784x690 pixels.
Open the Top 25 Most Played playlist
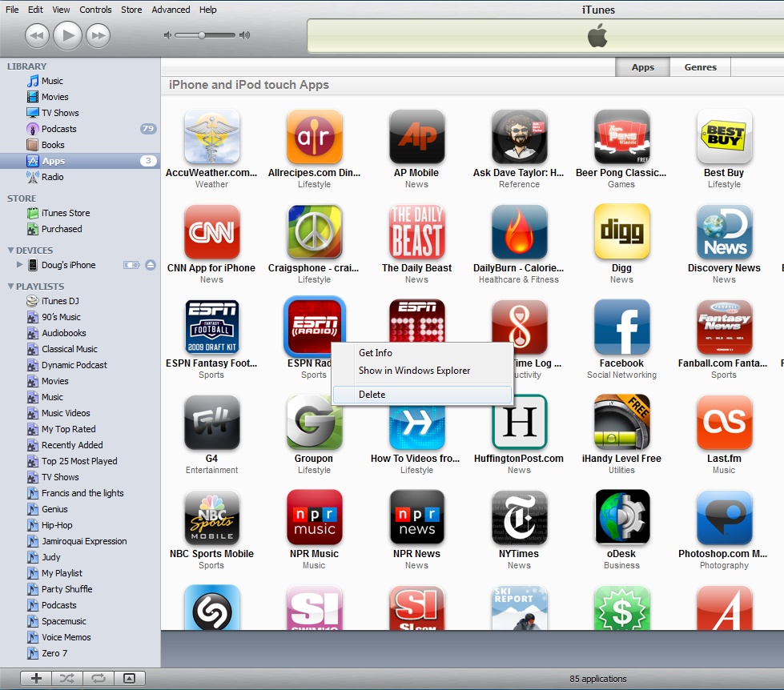[80, 461]
